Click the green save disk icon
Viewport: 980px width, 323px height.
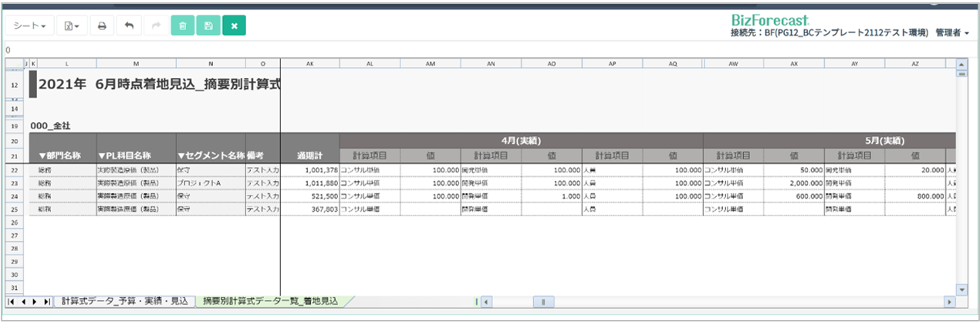[208, 25]
